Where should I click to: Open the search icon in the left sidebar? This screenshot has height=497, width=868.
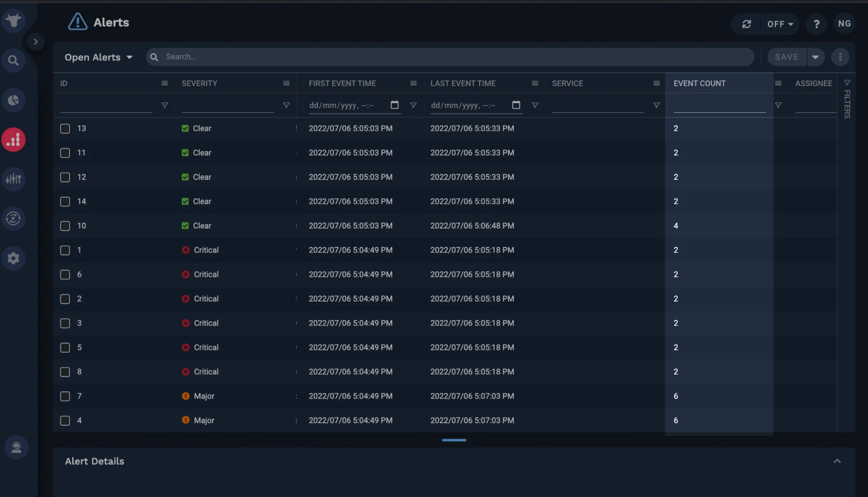13,60
